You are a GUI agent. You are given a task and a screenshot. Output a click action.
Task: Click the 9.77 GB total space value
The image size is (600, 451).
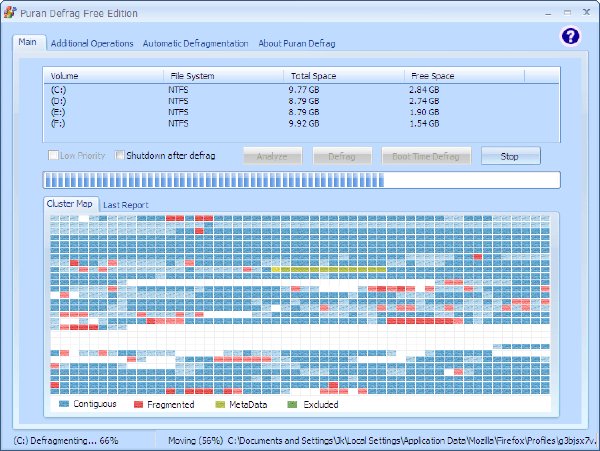coord(304,90)
